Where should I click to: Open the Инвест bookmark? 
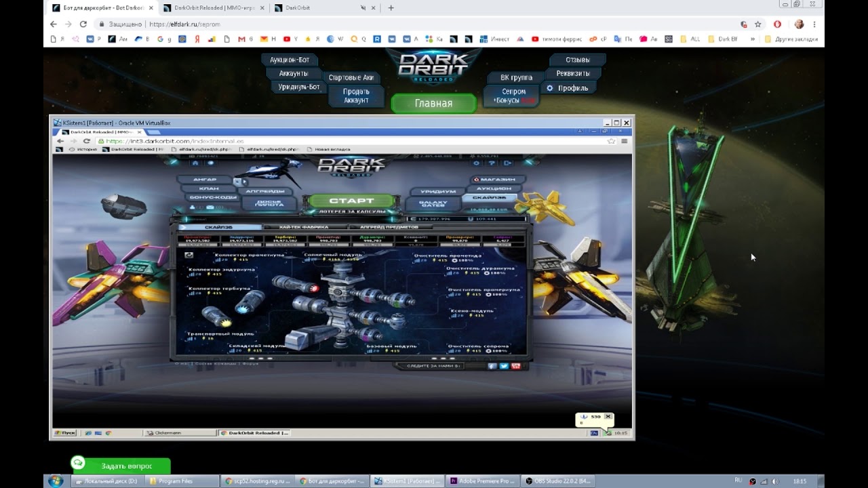(x=494, y=39)
